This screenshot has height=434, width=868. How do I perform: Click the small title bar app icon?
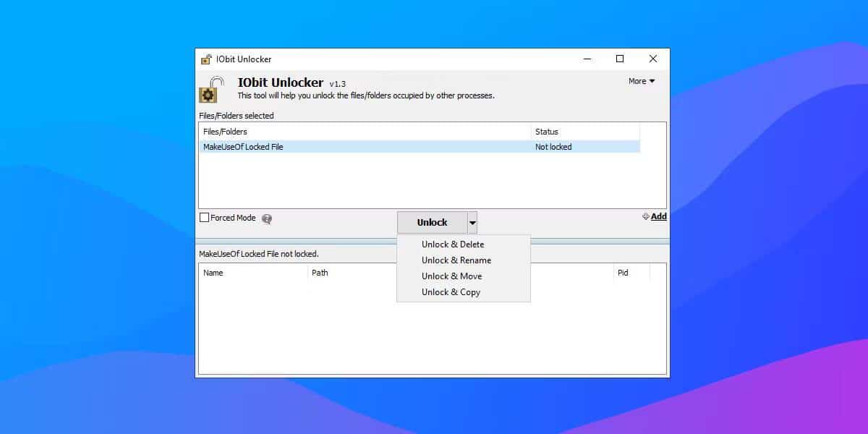tap(207, 59)
